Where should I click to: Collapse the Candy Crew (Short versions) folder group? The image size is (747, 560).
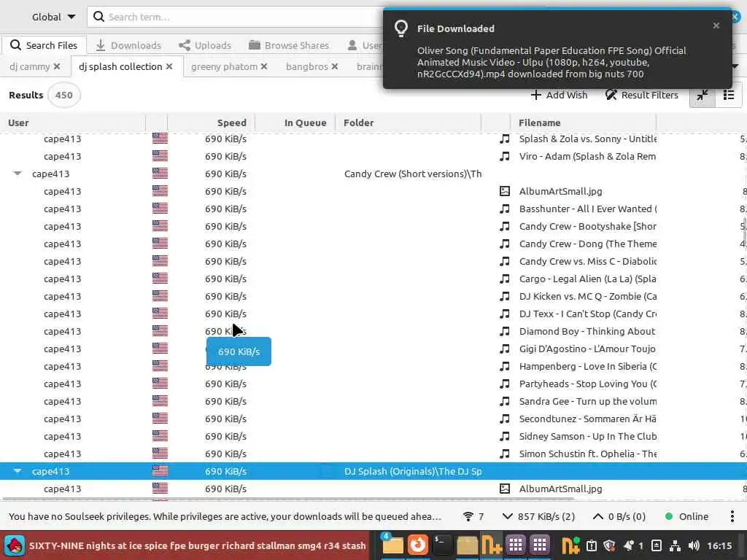coord(18,174)
